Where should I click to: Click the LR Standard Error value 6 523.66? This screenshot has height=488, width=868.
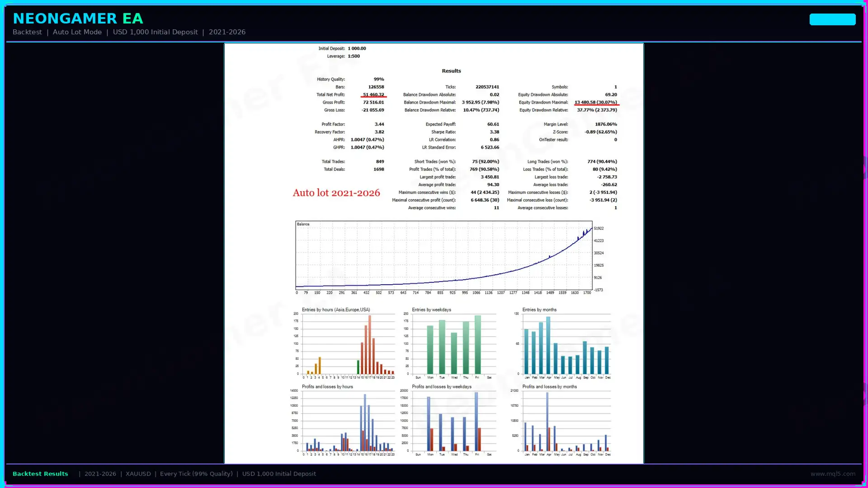pos(490,147)
